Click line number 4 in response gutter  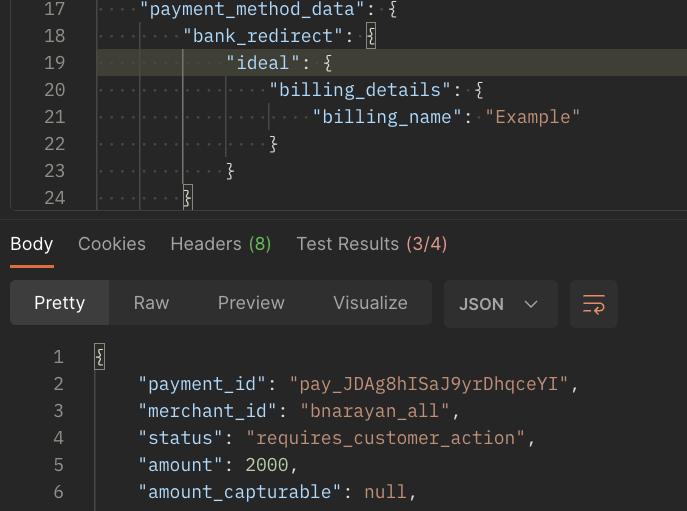click(58, 438)
